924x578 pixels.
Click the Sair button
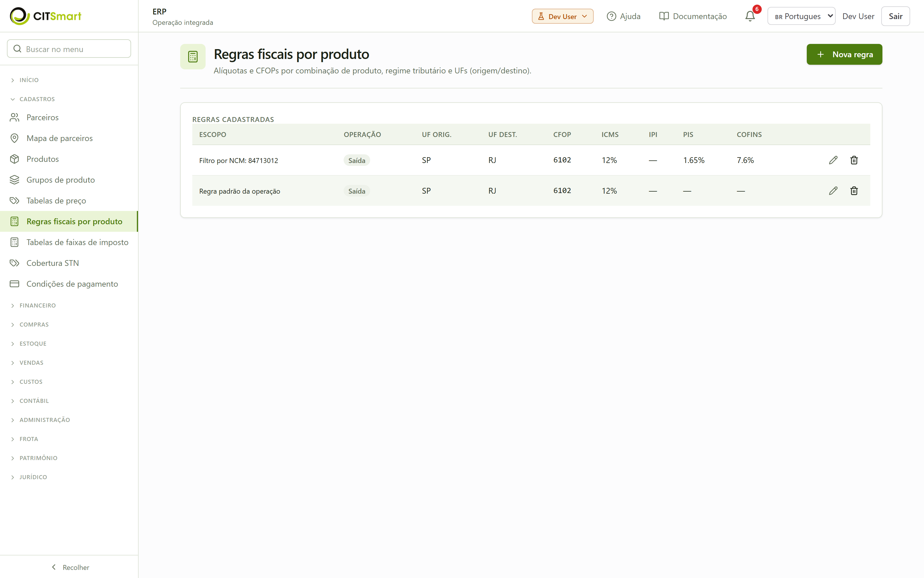coord(895,16)
